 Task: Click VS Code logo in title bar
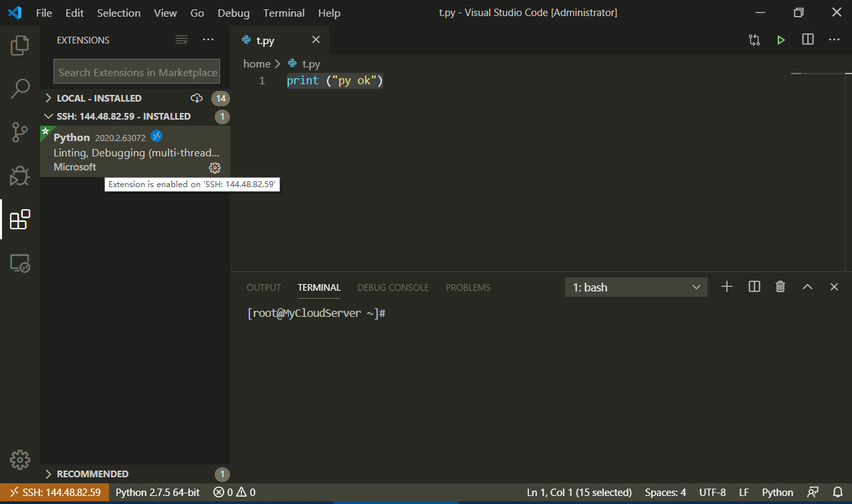pos(15,13)
